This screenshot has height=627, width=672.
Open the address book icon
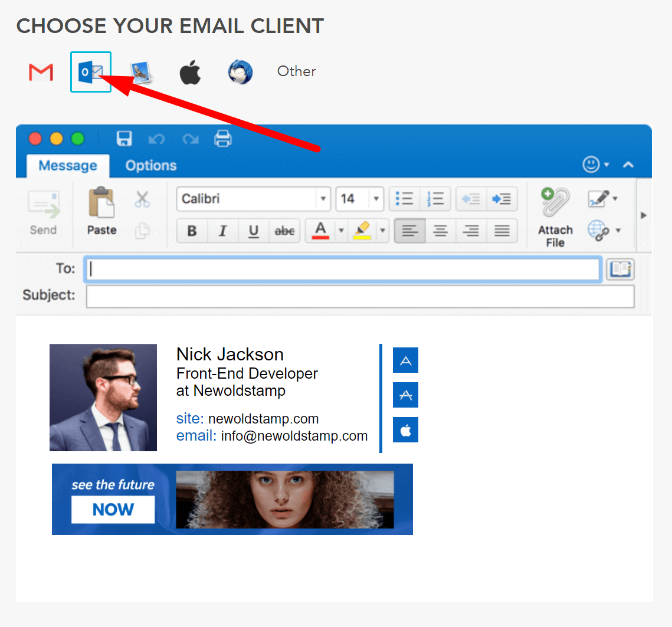(620, 270)
